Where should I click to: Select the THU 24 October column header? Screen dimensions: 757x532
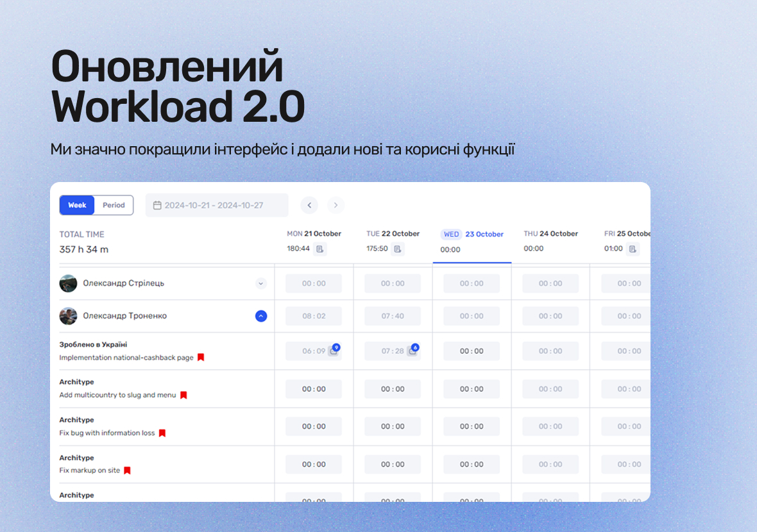pyautogui.click(x=551, y=234)
